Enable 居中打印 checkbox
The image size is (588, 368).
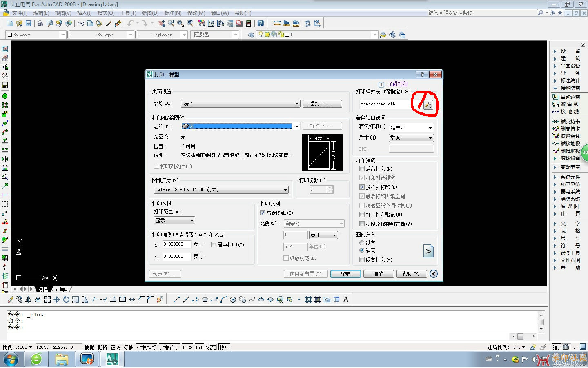[214, 244]
